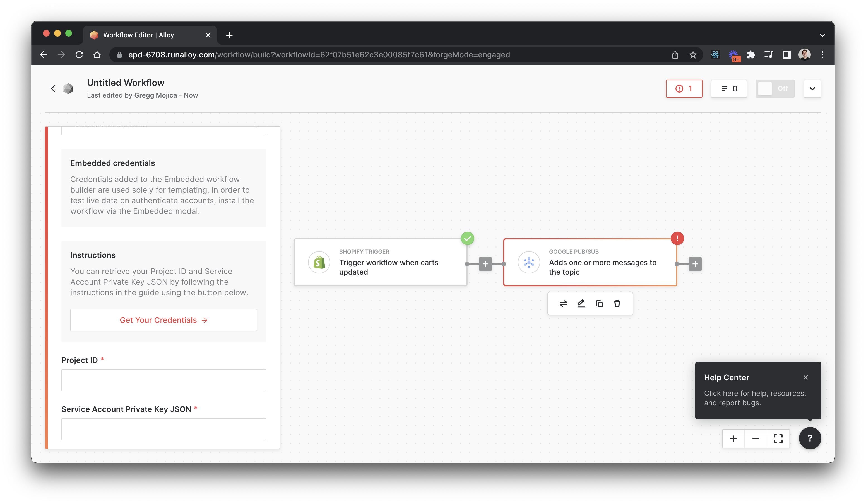
Task: Click Get Your Credentials button
Action: click(x=163, y=320)
